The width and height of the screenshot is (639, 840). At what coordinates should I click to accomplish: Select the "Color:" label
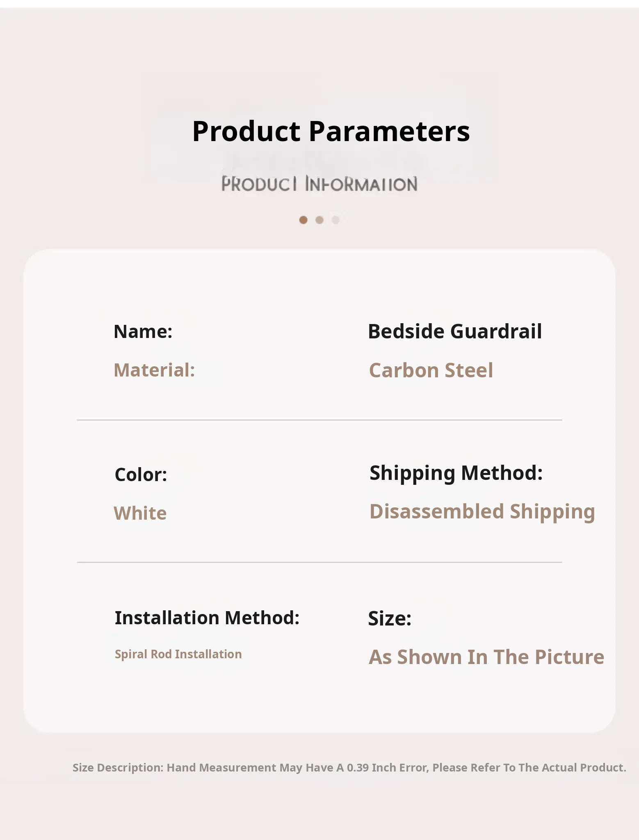[141, 475]
